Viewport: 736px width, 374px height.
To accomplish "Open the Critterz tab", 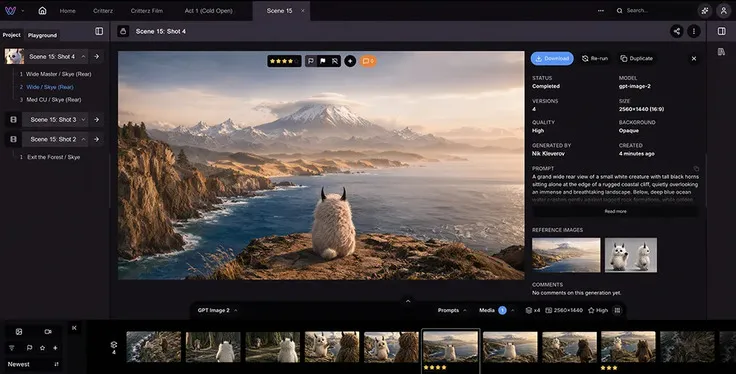I will (x=102, y=10).
